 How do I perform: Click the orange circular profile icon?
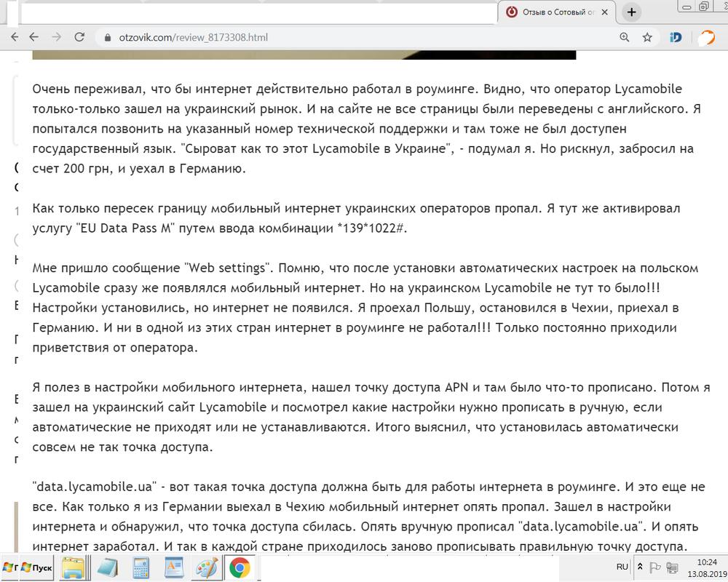pos(707,37)
